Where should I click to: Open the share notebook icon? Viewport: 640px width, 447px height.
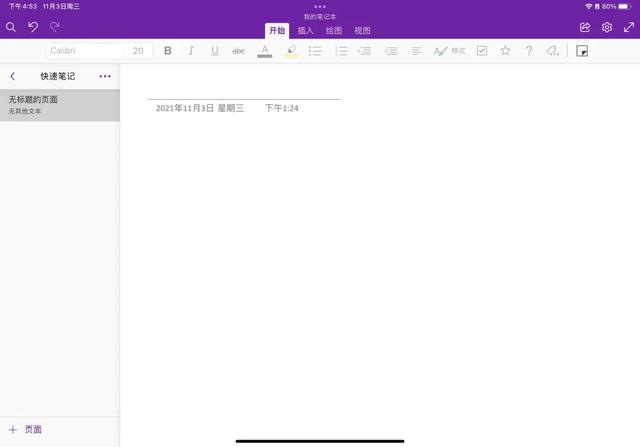[585, 27]
